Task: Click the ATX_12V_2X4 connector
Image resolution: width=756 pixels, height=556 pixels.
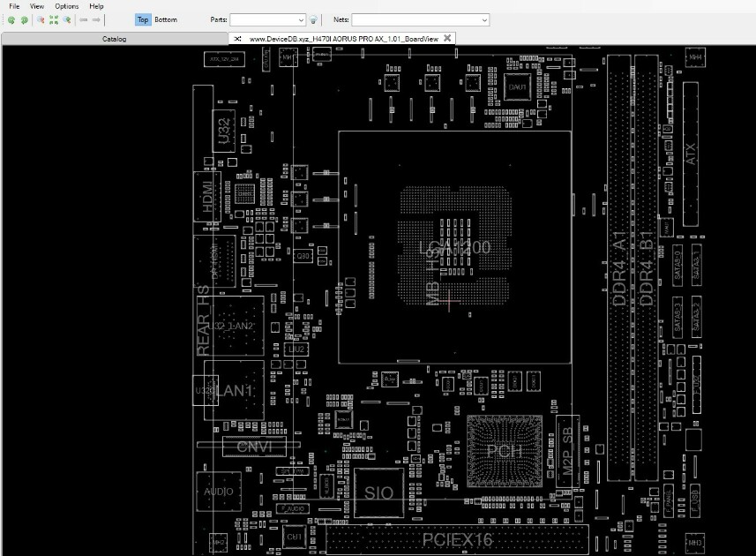Action: [224, 59]
